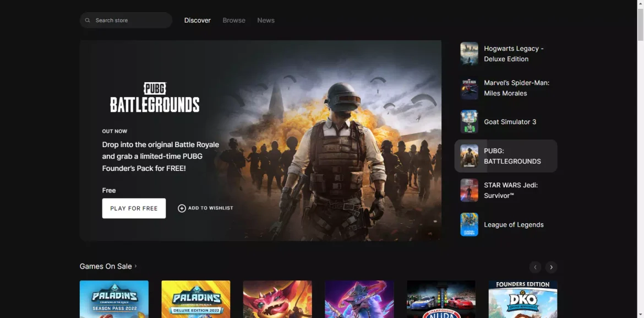644x318 pixels.
Task: Select Goat Simulator 3 title text
Action: tap(510, 122)
